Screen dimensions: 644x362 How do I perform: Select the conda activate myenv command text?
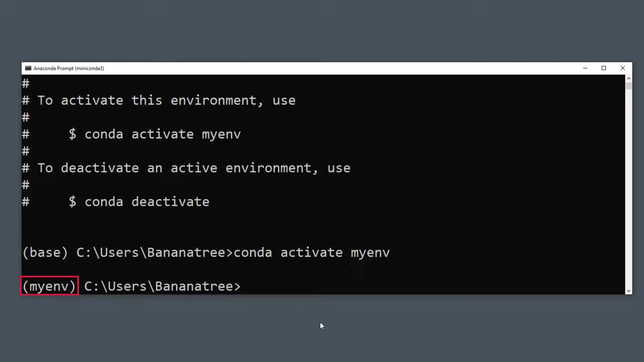tap(155, 134)
